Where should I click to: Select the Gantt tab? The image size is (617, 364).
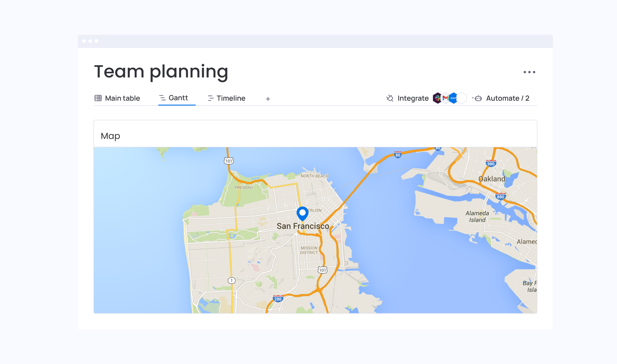click(178, 98)
